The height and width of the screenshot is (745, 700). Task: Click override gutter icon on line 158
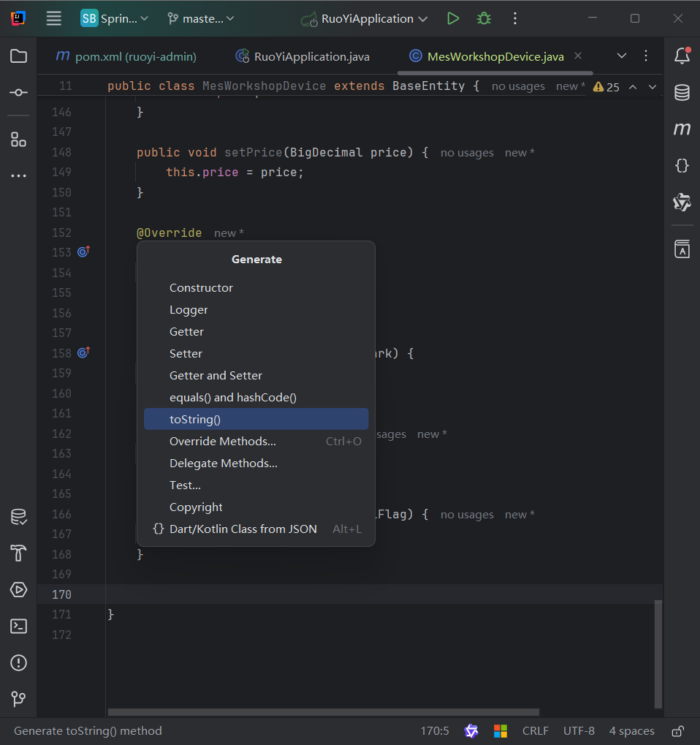[x=83, y=352]
